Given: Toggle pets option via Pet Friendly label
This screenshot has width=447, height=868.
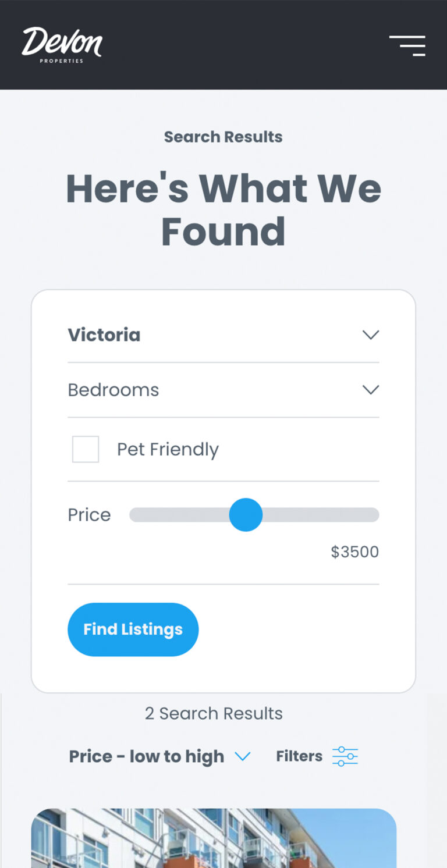Looking at the screenshot, I should 168,449.
